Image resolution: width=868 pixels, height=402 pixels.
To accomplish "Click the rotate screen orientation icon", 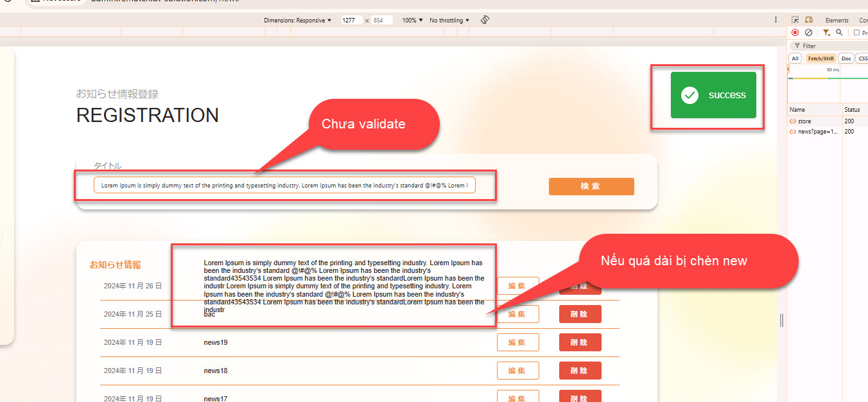I will click(485, 21).
